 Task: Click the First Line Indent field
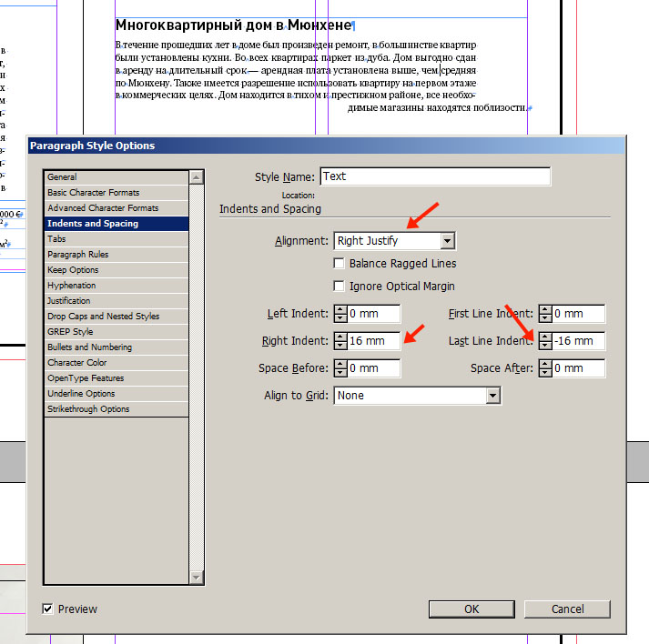pos(578,314)
